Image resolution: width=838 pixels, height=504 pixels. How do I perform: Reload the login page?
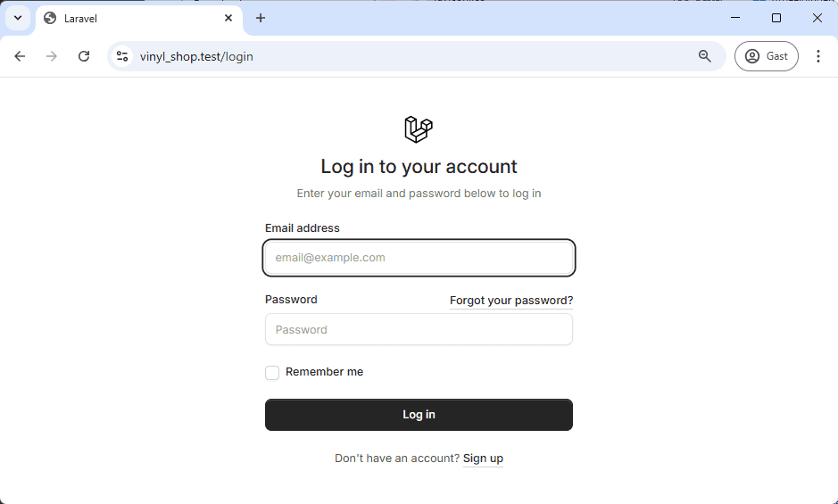click(84, 56)
